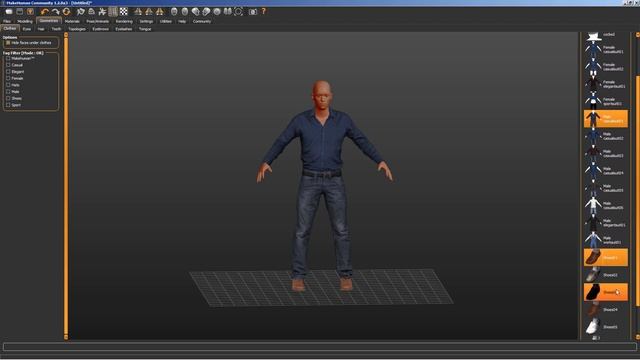Enable the Casual tag filter checkbox
640x360 pixels.
click(8, 65)
